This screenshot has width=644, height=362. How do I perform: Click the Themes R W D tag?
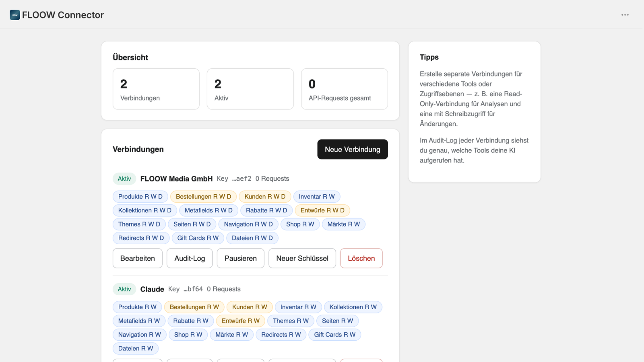[139, 224]
